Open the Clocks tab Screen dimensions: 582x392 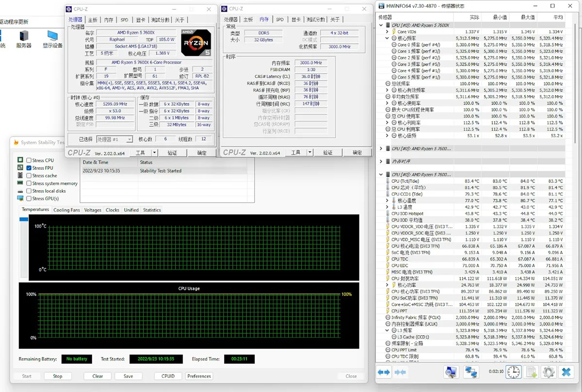point(113,210)
